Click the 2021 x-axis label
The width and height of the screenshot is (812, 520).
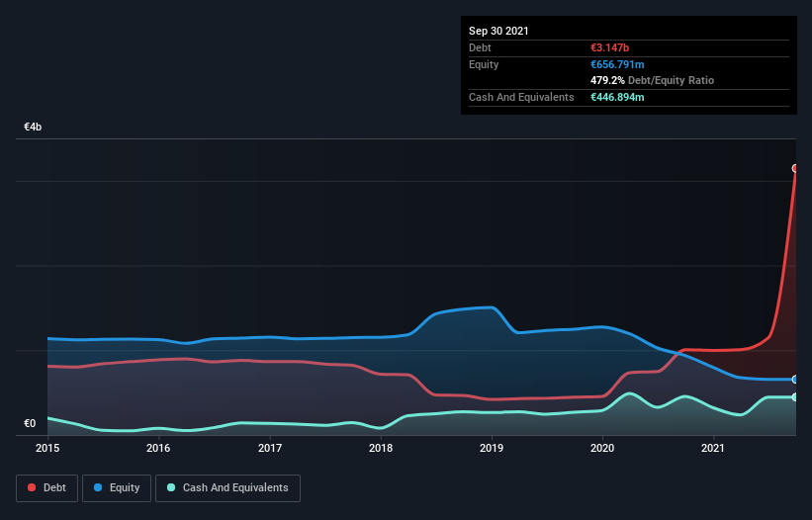pyautogui.click(x=713, y=448)
